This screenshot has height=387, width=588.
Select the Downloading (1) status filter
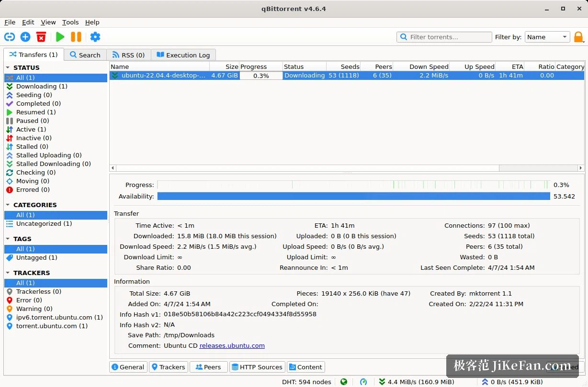[56, 86]
